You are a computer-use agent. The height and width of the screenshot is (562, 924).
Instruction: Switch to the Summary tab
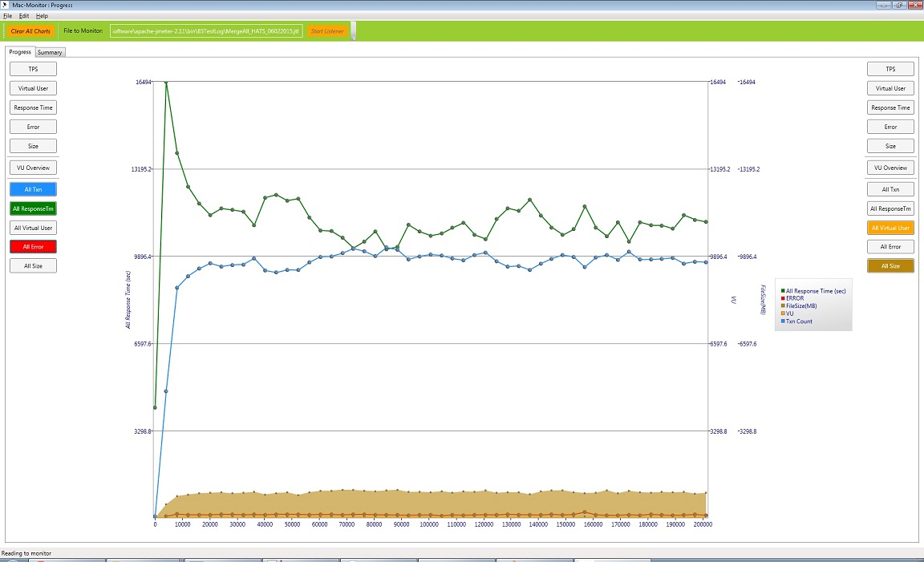50,52
